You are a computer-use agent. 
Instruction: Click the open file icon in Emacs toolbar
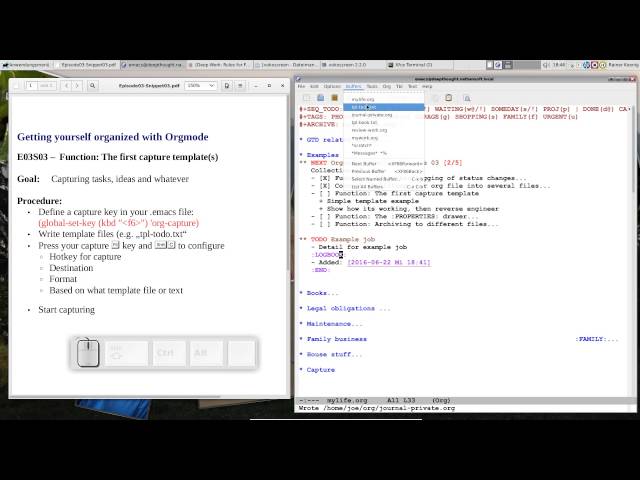coord(321,98)
